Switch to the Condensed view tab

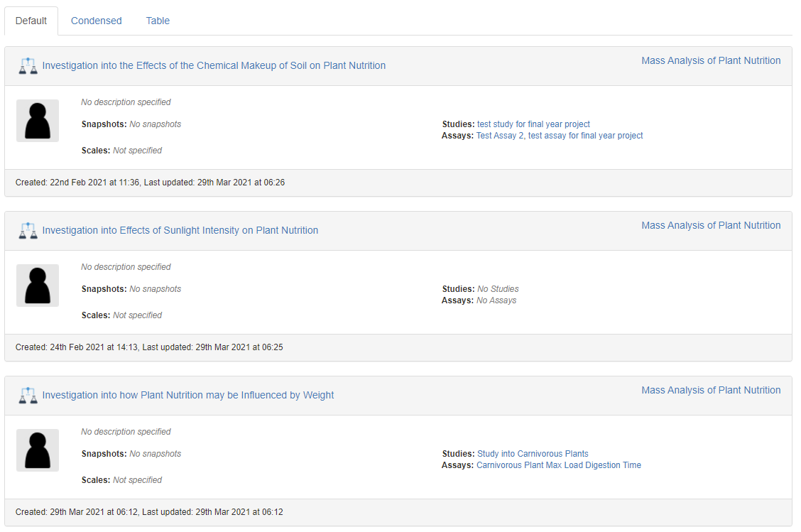(97, 21)
